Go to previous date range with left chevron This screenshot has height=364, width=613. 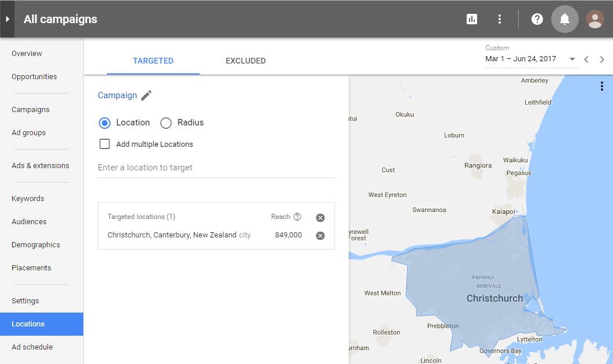tap(586, 58)
